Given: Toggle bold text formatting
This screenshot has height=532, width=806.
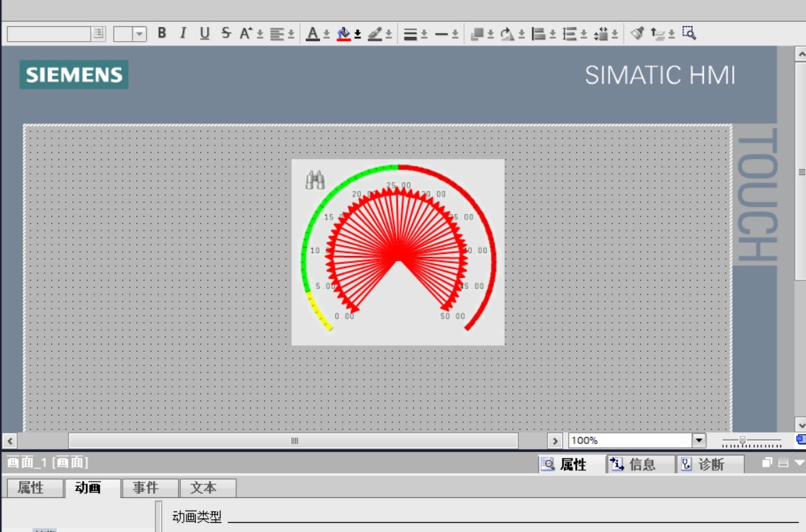Looking at the screenshot, I should point(162,33).
